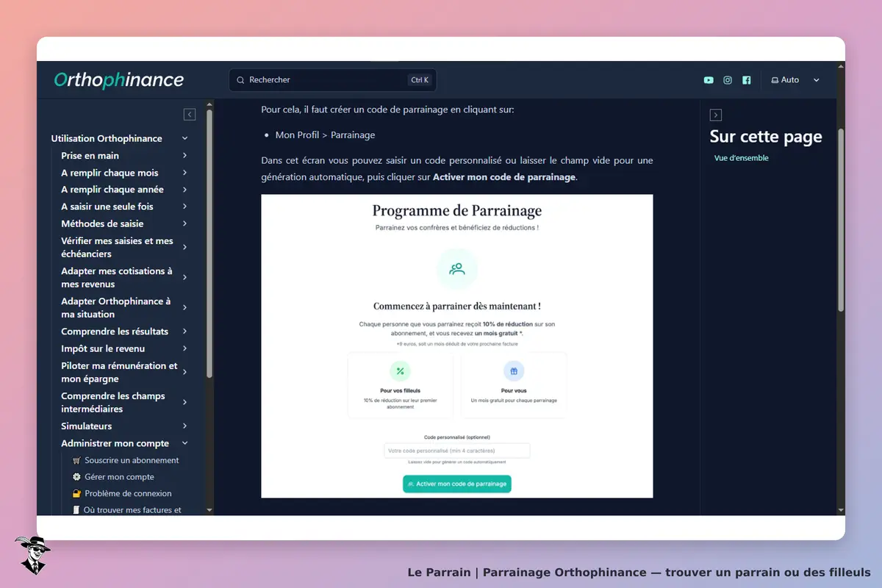882x588 pixels.
Task: Open Simulateurs menu item
Action: 87,426
